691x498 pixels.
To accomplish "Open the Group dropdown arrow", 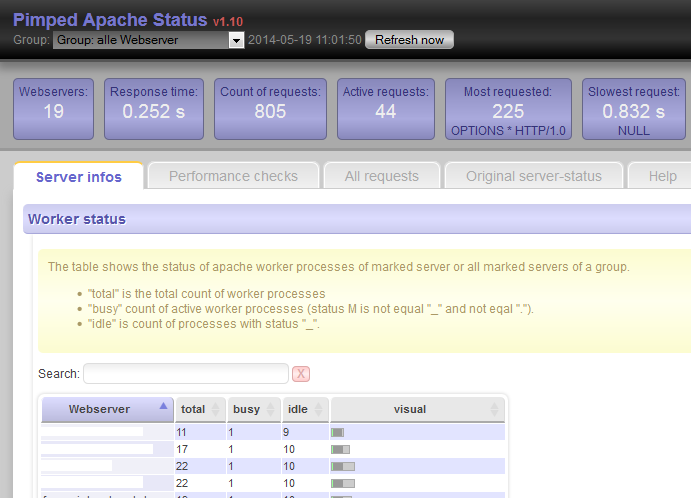I will pyautogui.click(x=236, y=40).
